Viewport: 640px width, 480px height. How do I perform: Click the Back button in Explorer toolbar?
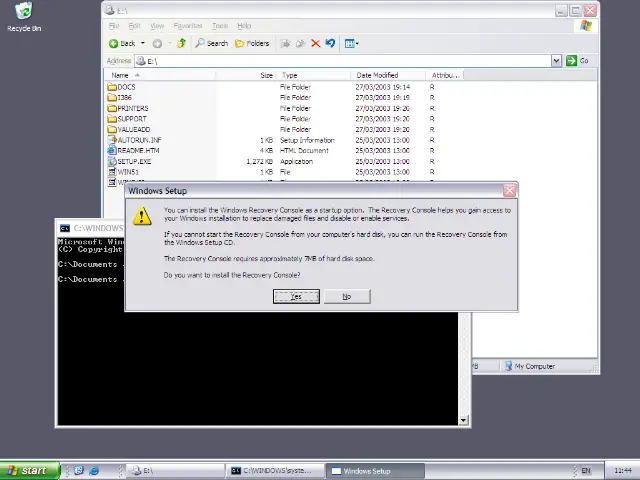[122, 43]
